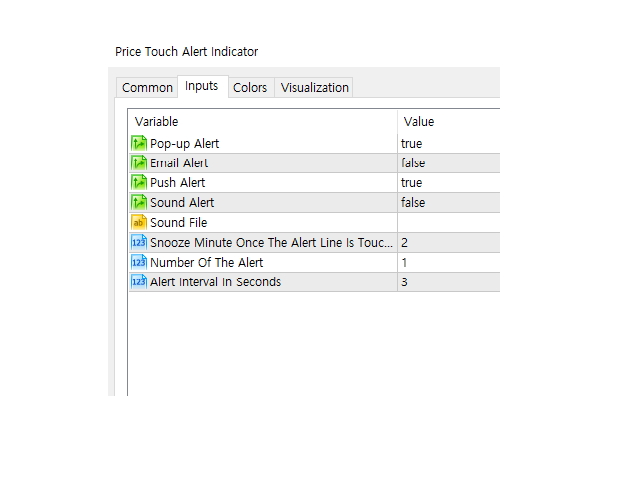Click the Alert Interval In Seconds icon
The image size is (640, 480).
(139, 282)
